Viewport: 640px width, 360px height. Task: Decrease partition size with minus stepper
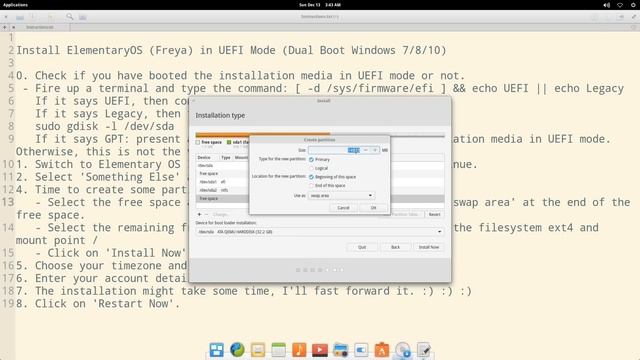366,150
